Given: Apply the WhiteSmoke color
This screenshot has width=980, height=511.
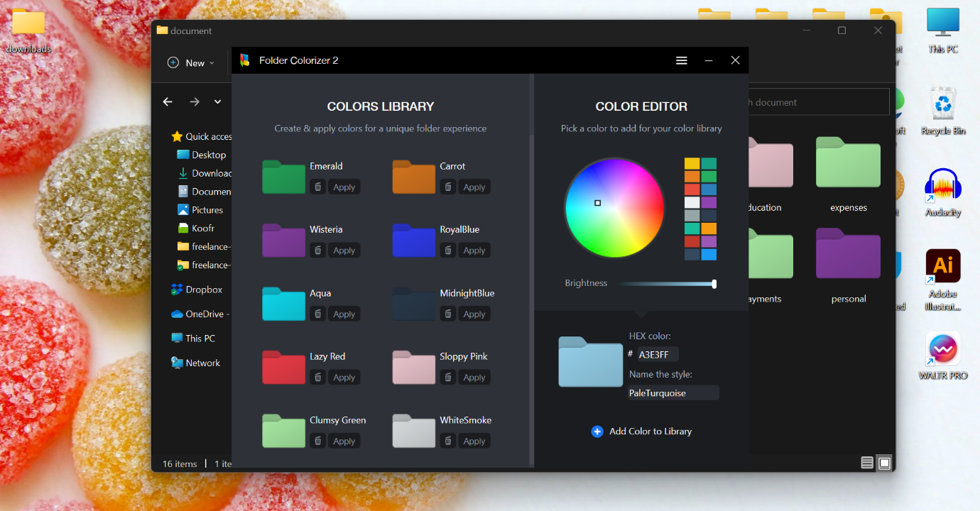Looking at the screenshot, I should [x=474, y=441].
